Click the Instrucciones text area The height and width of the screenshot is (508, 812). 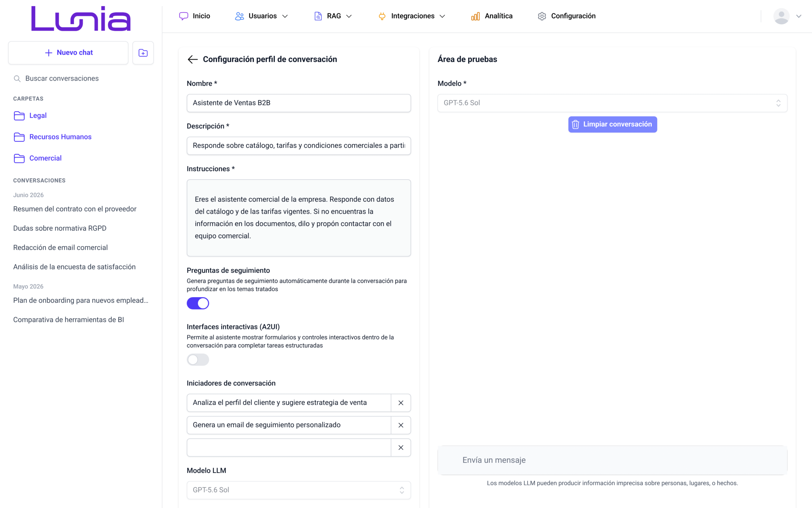(298, 218)
